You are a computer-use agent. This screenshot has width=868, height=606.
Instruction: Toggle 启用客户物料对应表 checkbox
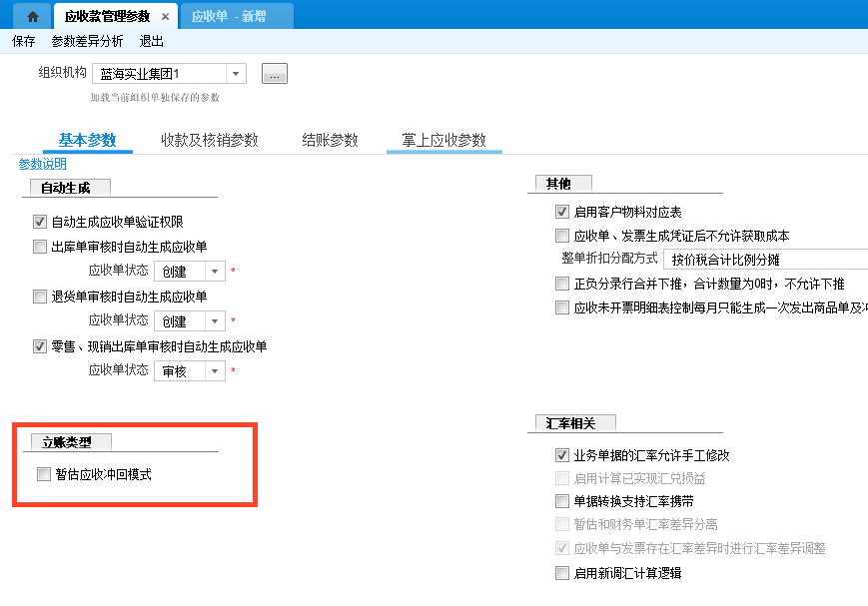[562, 212]
